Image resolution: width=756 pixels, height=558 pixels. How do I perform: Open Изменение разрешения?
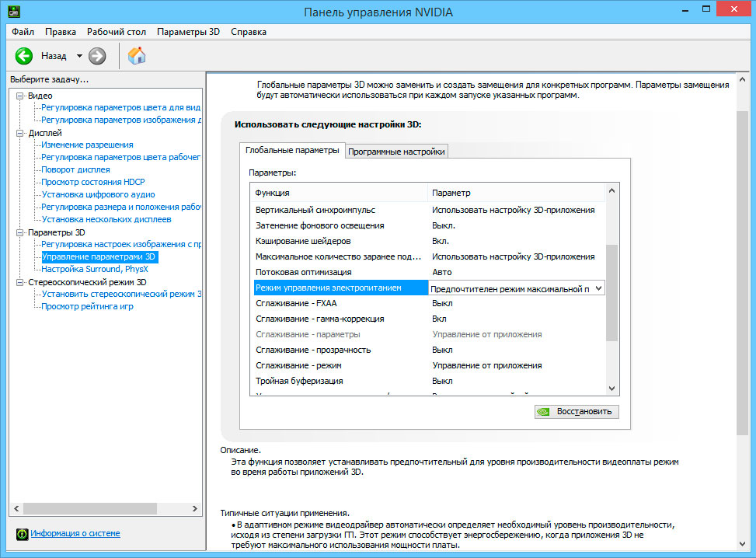point(87,145)
